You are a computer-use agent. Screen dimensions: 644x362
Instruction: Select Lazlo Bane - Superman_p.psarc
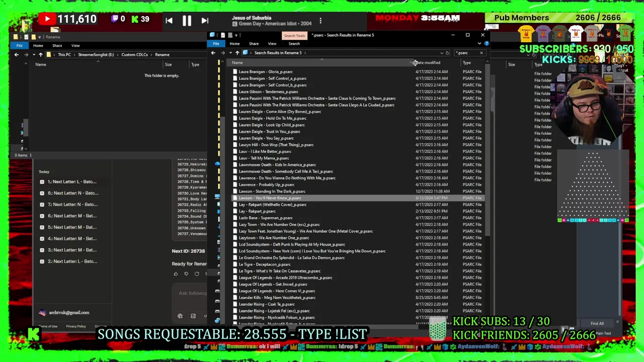(x=266, y=218)
